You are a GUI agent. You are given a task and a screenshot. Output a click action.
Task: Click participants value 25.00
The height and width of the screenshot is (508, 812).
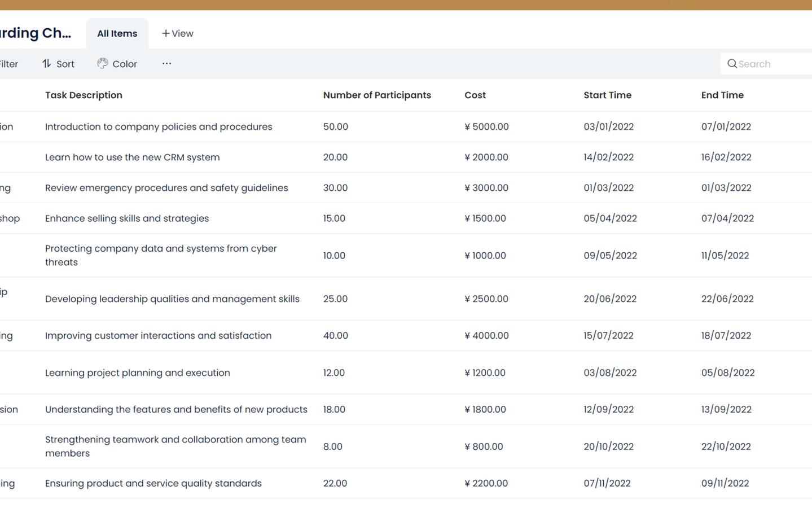tap(335, 299)
